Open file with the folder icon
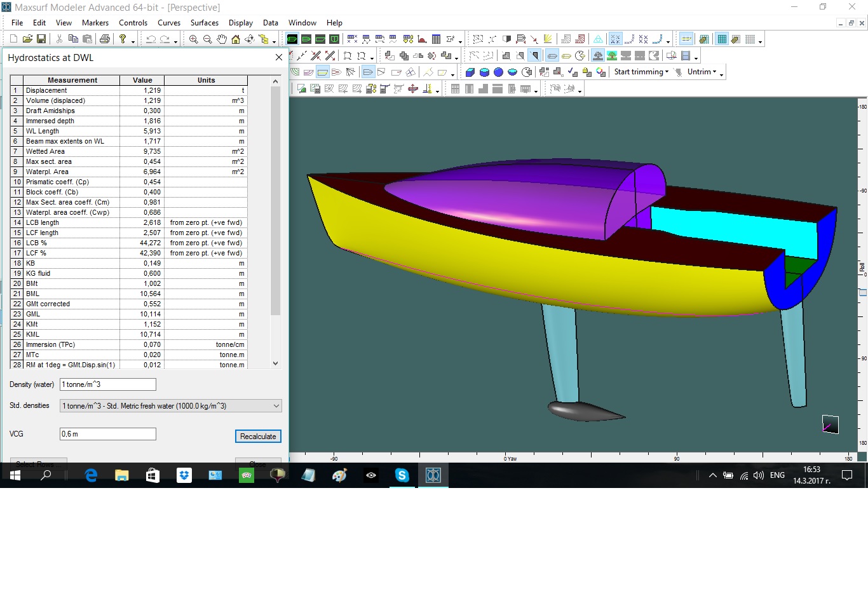 27,39
